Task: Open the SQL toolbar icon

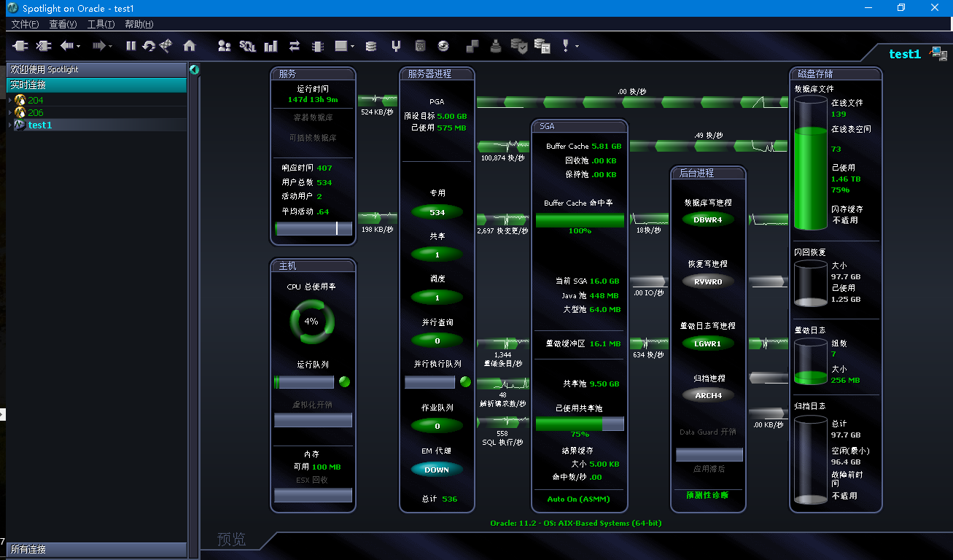Action: (248, 46)
